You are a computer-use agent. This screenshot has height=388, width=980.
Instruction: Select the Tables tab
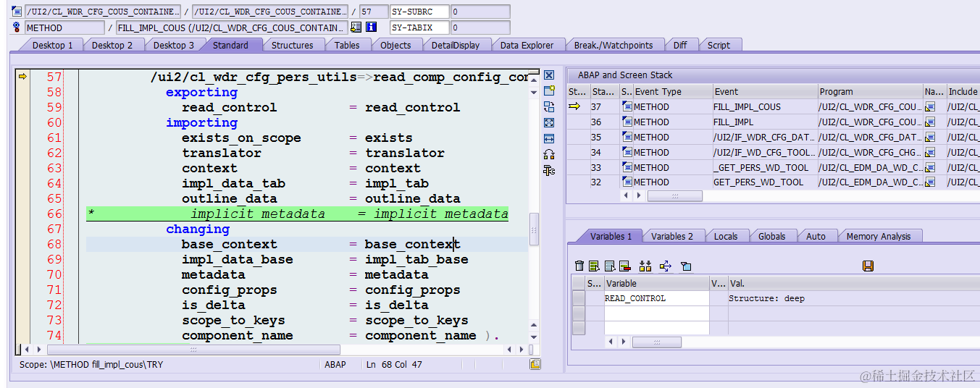(x=347, y=45)
